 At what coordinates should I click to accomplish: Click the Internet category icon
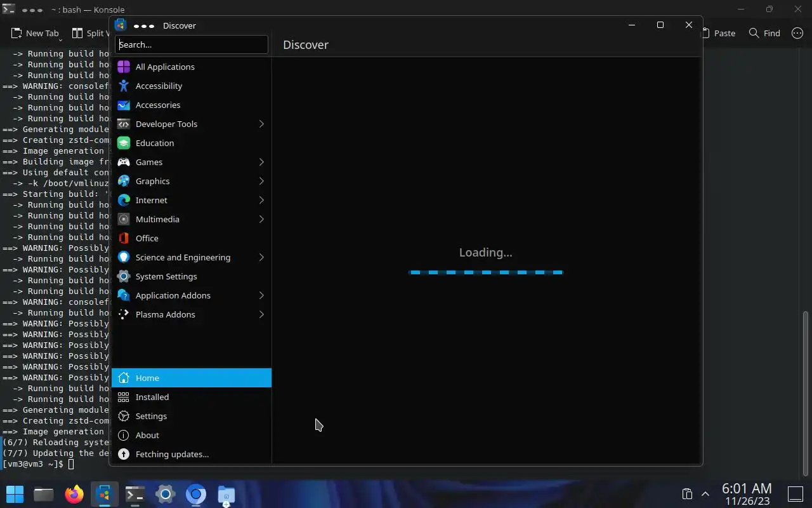124,200
